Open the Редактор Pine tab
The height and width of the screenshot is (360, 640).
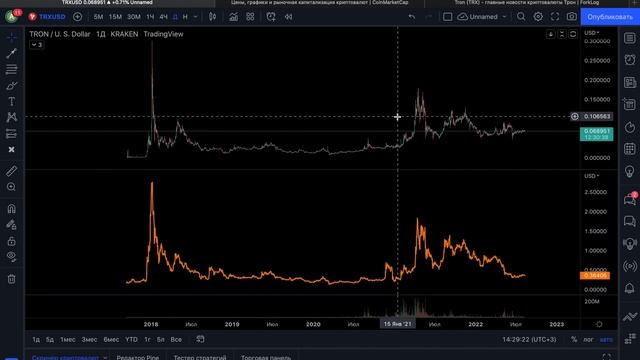pos(138,357)
